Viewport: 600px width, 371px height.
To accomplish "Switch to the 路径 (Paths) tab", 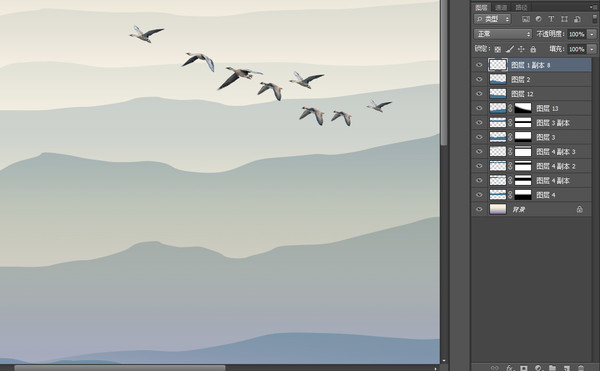I will tap(521, 7).
